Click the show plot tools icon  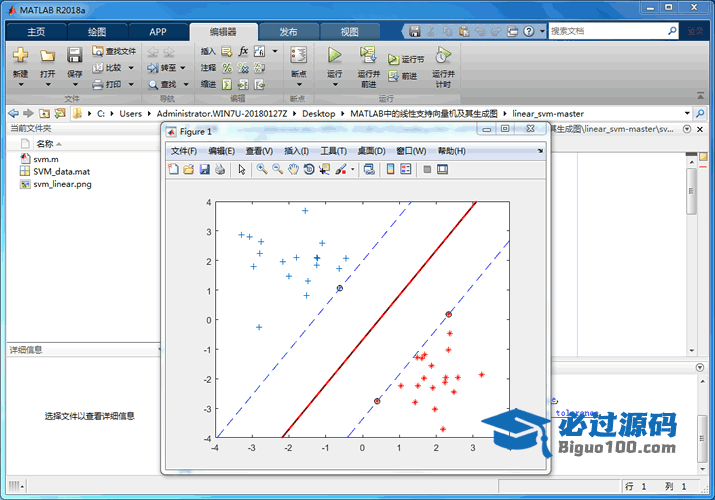(x=442, y=170)
